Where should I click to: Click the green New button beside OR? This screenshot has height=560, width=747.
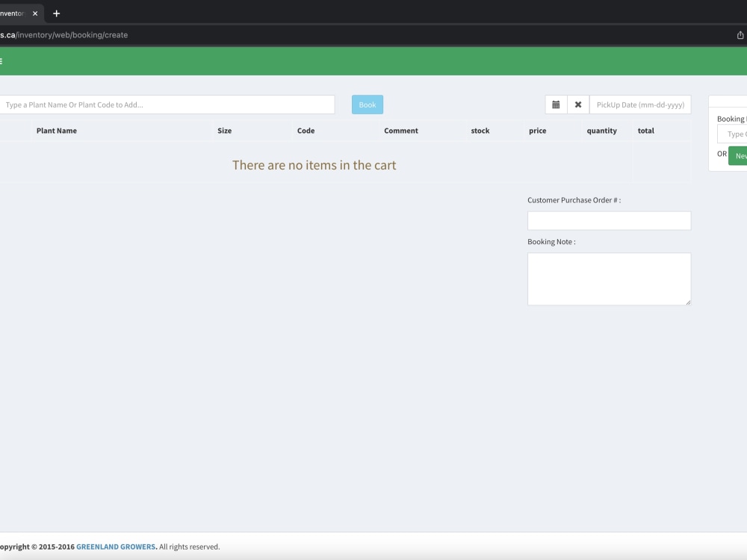click(738, 156)
